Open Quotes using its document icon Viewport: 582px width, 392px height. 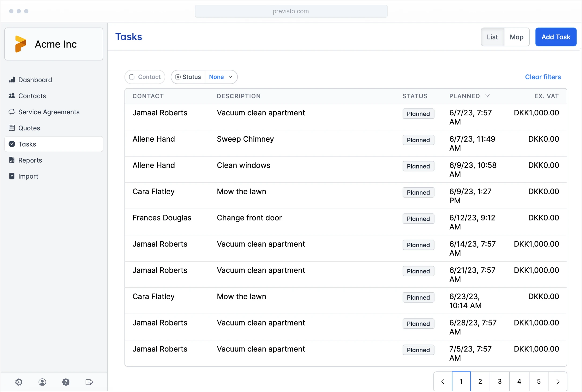[12, 128]
